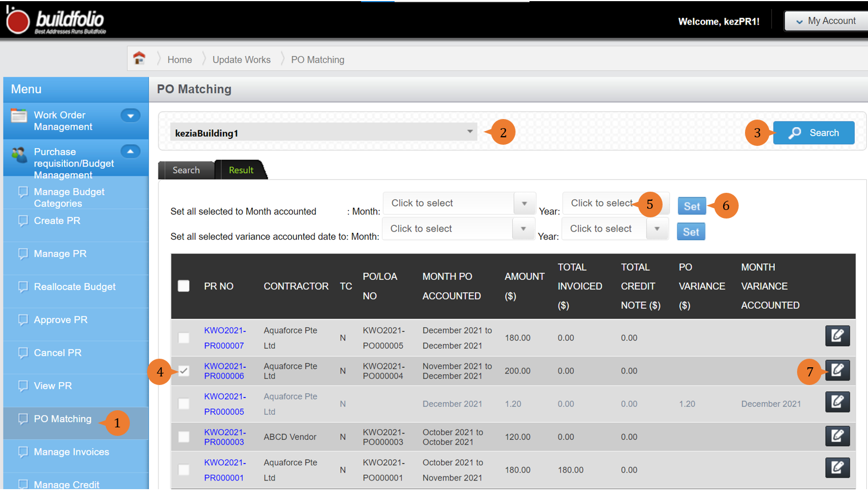Click the home icon in breadcrumb
Viewport: 868px width, 496px height.
139,58
